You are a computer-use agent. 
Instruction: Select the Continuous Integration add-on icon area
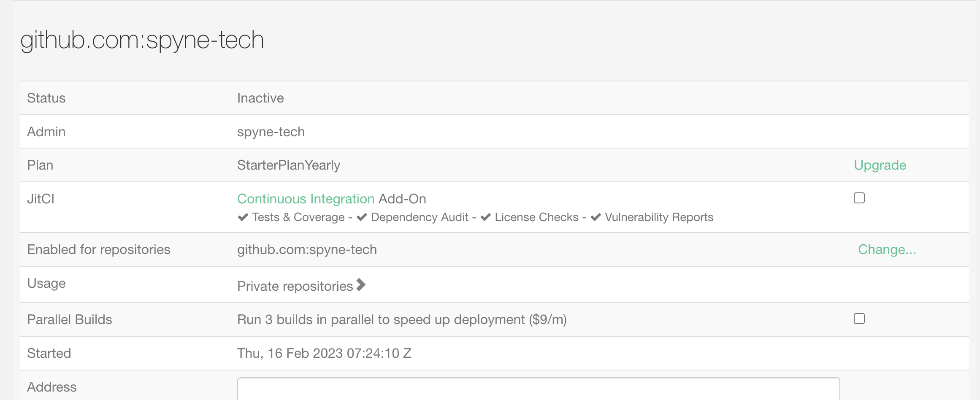tap(306, 199)
